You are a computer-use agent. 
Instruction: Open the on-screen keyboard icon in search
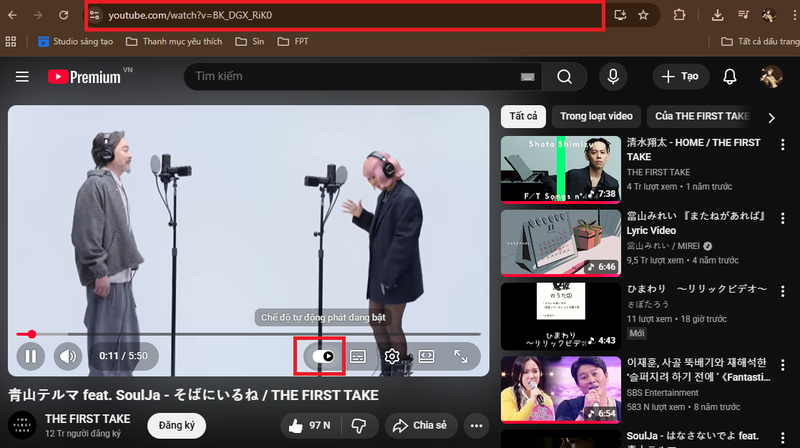[528, 77]
